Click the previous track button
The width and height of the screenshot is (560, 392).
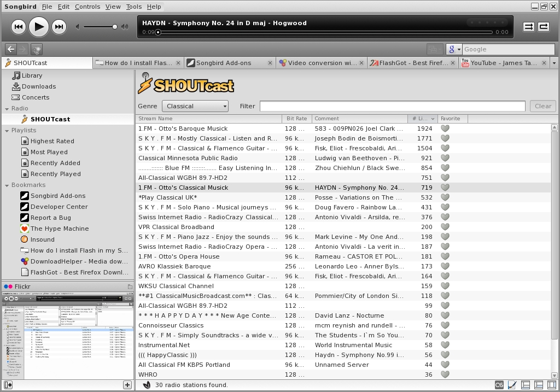coord(19,27)
